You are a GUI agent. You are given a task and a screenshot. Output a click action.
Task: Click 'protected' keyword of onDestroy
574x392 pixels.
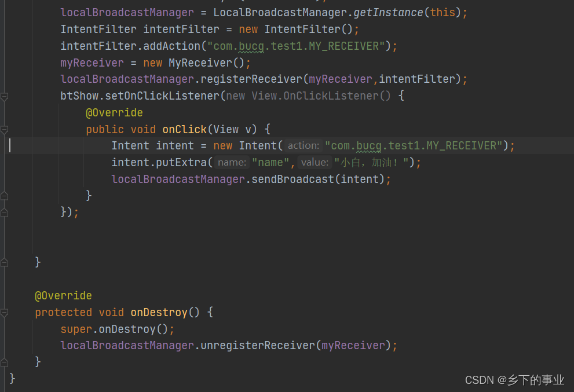[63, 312]
